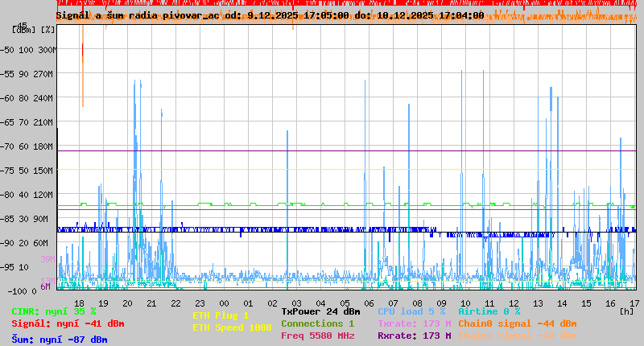Click the 20 hour tick label
The width and height of the screenshot is (644, 346).
(127, 303)
